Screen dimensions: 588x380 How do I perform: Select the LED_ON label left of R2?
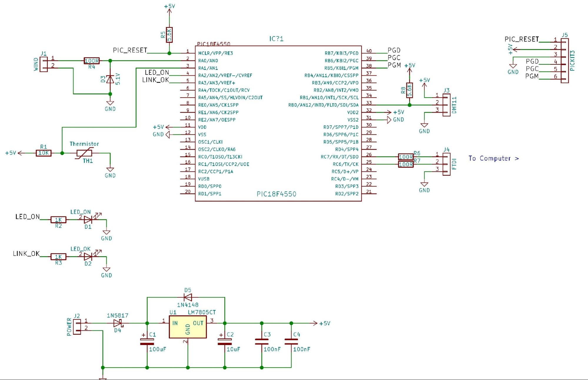(27, 217)
